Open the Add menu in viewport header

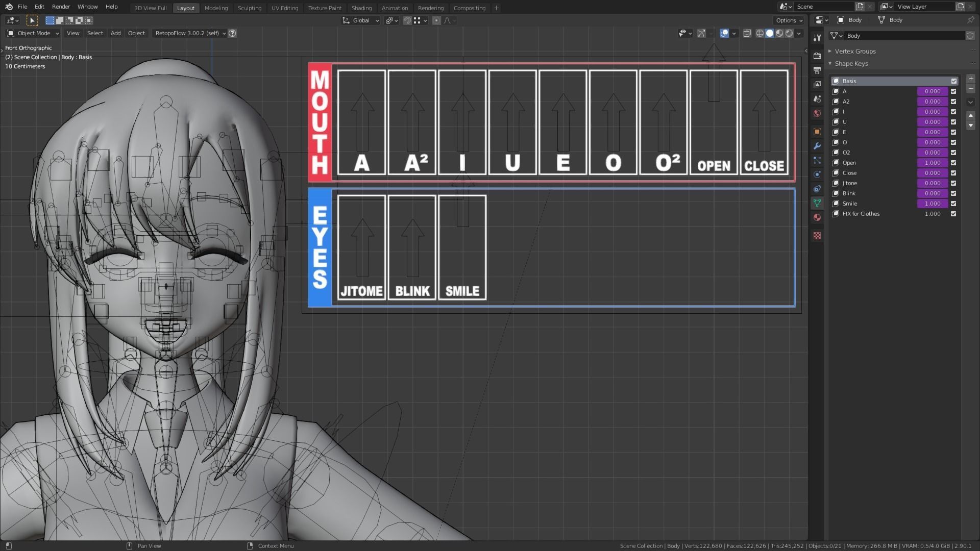pos(116,33)
